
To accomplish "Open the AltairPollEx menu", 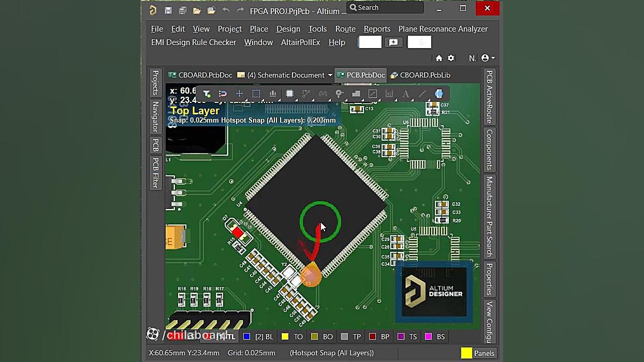I will [301, 42].
